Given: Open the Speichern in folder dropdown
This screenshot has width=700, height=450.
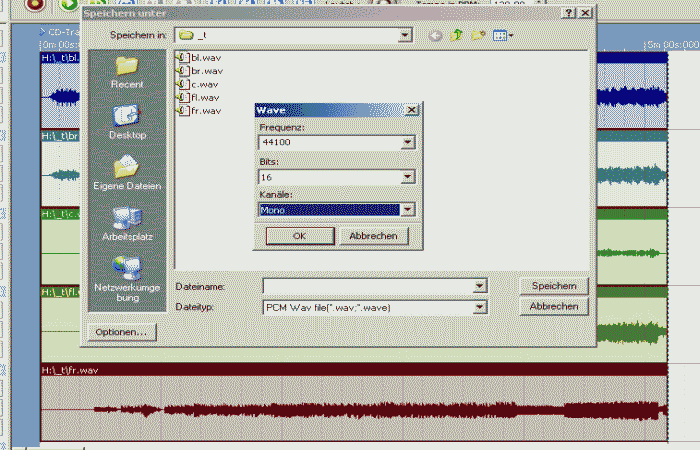Looking at the screenshot, I should [x=404, y=35].
